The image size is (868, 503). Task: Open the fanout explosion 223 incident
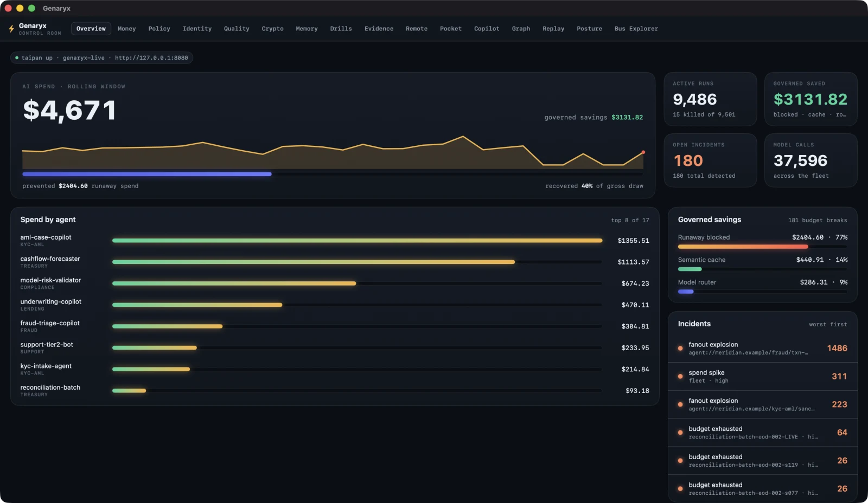pos(763,405)
